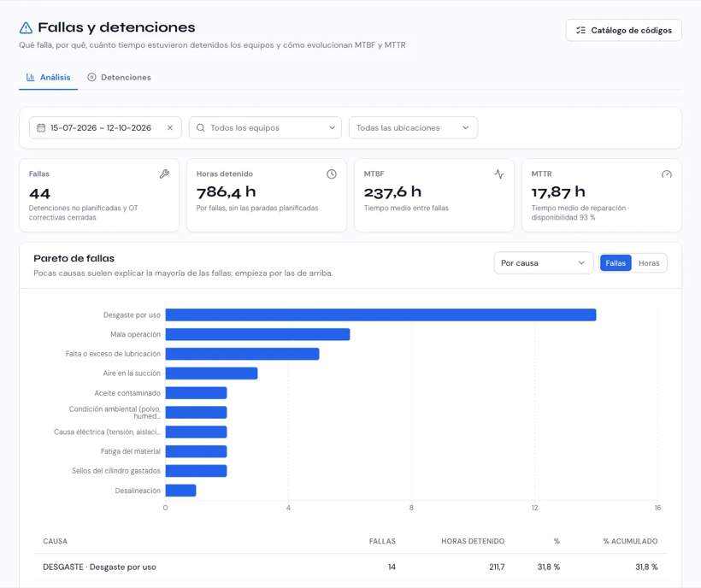
Task: Click the Desgaste por uso bar
Action: coord(380,315)
